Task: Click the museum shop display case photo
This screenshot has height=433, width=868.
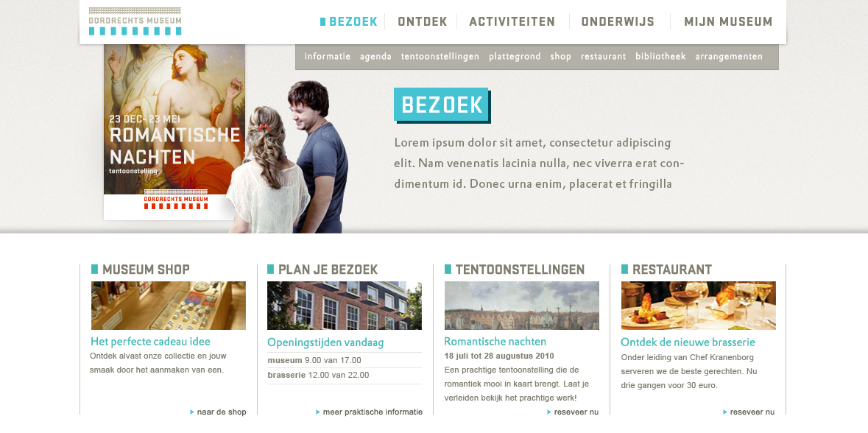Action: coord(169,306)
